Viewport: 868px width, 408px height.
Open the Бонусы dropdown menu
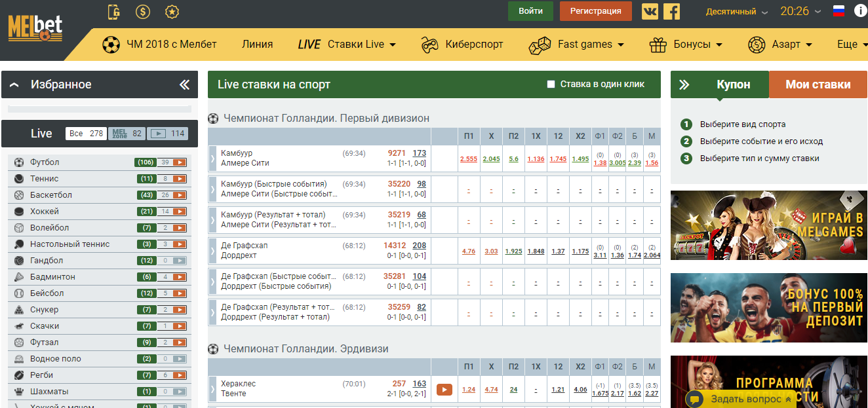(686, 45)
